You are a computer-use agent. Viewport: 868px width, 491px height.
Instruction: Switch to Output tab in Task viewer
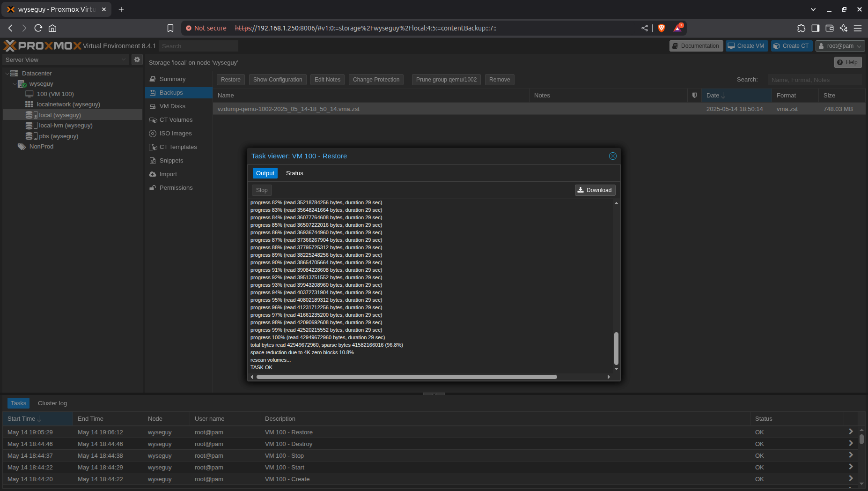click(265, 173)
